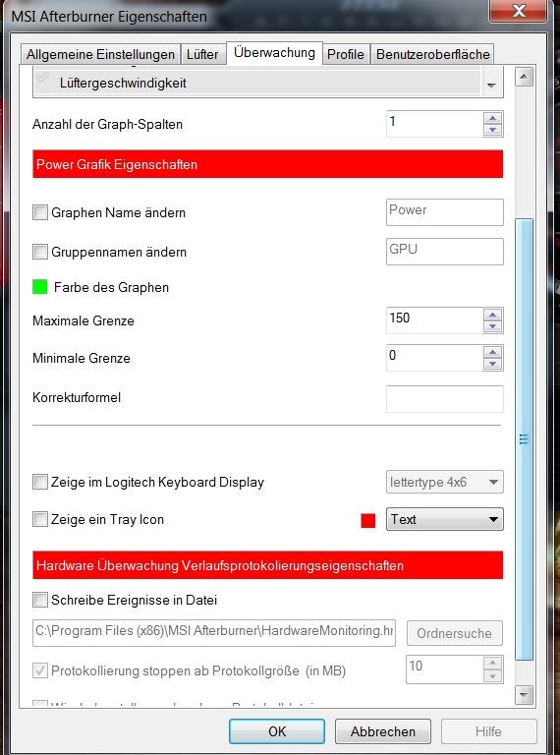Click Anzahl der Graph-Spalten field
Screen dimensions: 560x755
434,124
